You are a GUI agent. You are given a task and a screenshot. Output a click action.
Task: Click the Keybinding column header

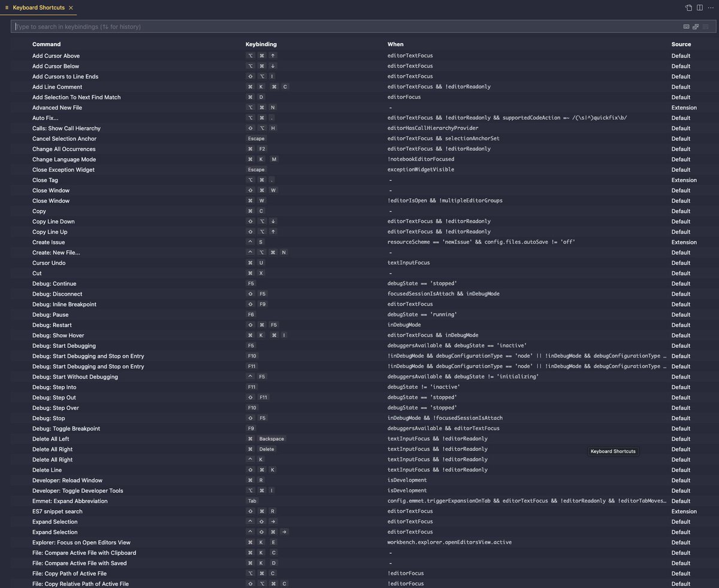tap(261, 44)
